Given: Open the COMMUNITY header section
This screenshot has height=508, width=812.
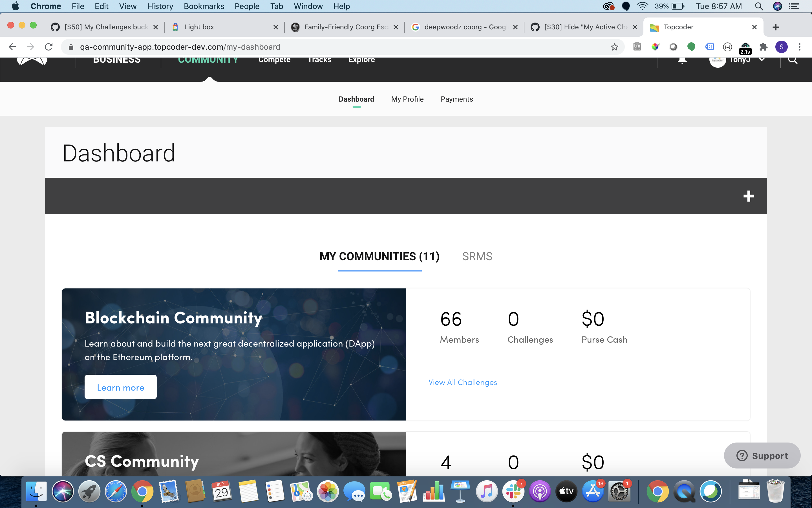Looking at the screenshot, I should (x=208, y=60).
